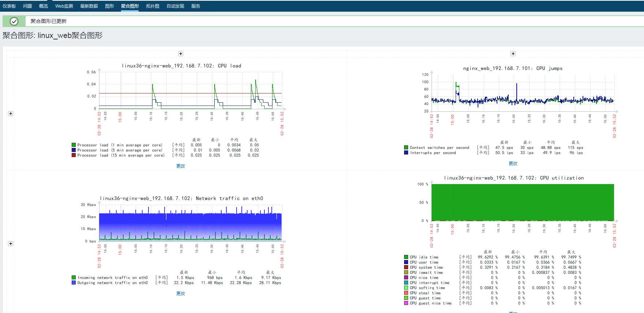644x313 pixels.
Task: Click the 'Context switches per second' legend label
Action: 440,148
